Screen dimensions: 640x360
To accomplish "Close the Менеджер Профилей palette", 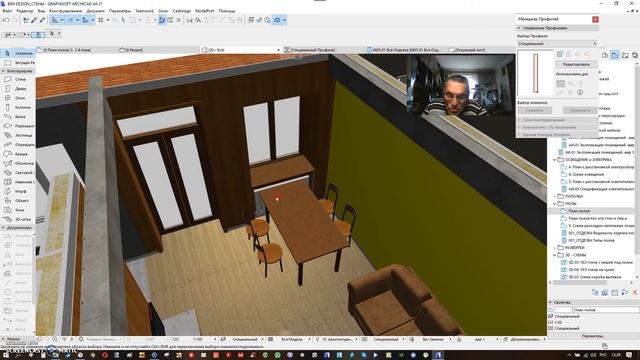I will coord(595,19).
